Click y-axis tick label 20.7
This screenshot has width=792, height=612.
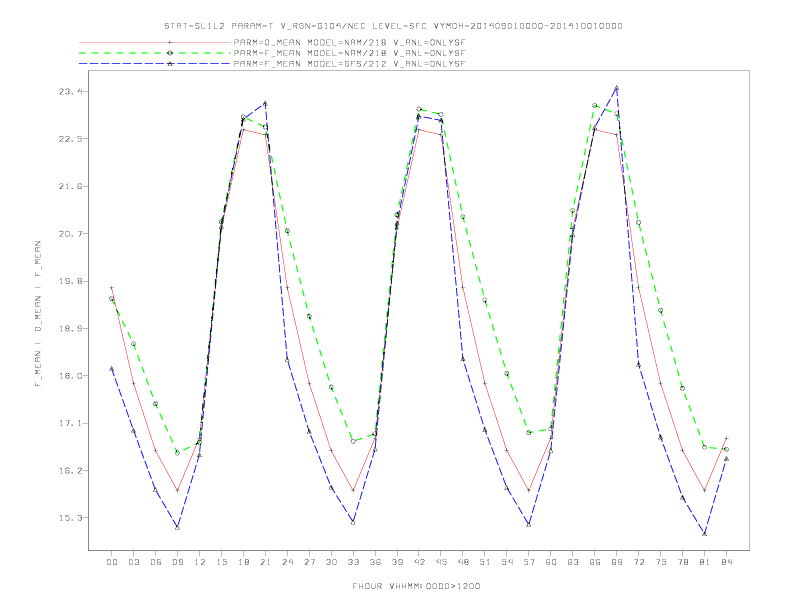pos(70,234)
